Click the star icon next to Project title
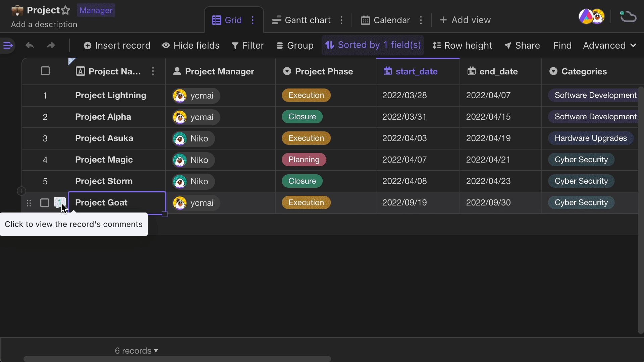 click(65, 10)
